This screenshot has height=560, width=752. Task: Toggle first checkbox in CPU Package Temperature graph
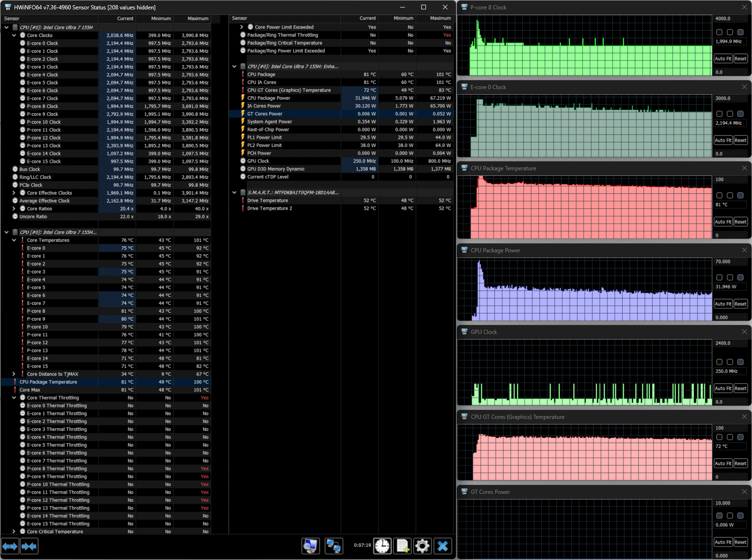click(719, 195)
